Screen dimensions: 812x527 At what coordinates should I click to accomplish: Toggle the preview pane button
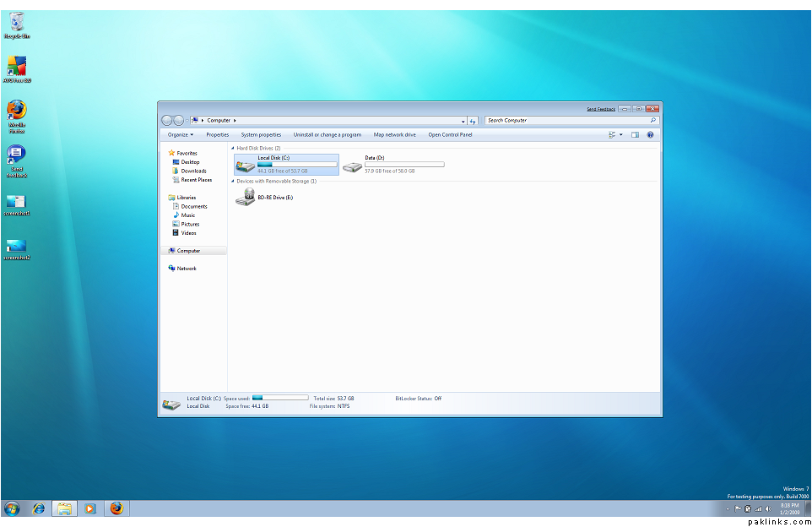tap(635, 134)
